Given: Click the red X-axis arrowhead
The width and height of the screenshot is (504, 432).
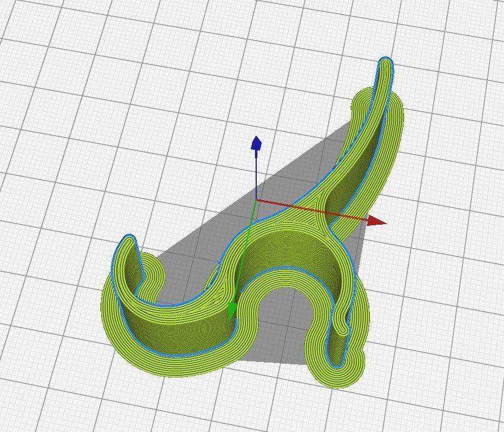Looking at the screenshot, I should [x=377, y=220].
